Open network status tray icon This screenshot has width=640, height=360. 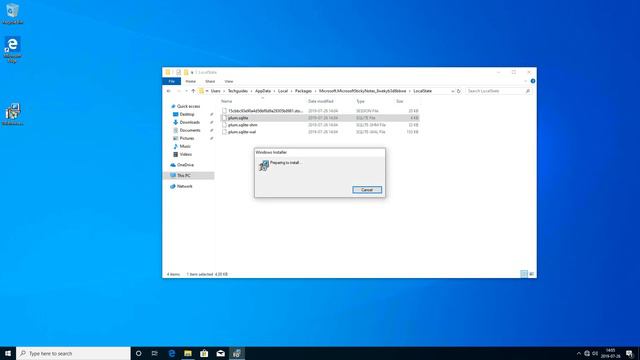[587, 353]
